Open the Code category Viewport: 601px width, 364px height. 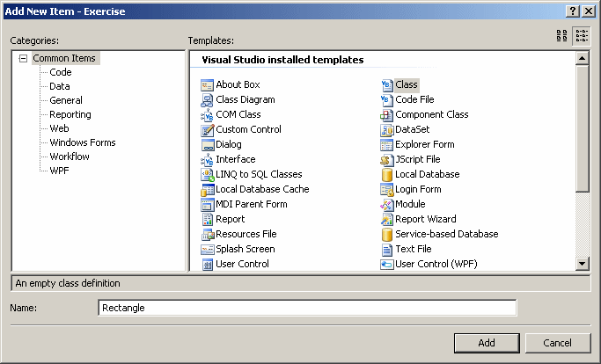click(x=61, y=72)
